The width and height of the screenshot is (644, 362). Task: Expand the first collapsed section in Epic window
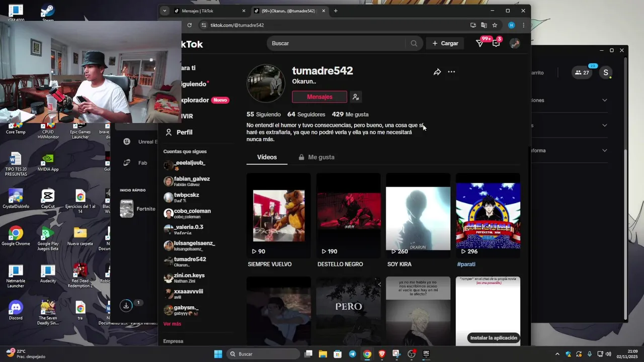(x=604, y=100)
